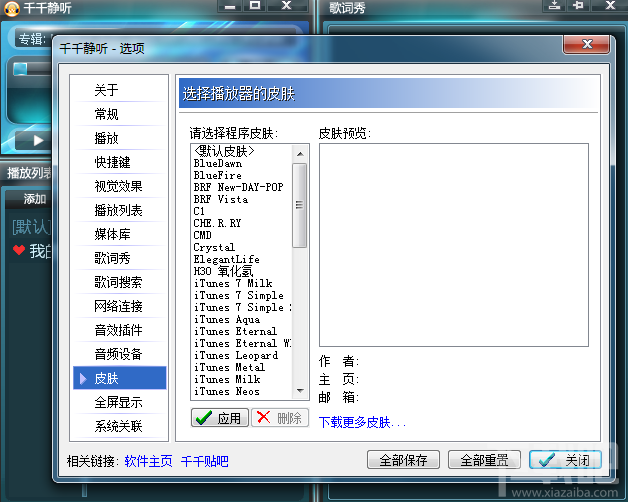Image resolution: width=628 pixels, height=502 pixels.
Task: Click the skin list scroll-down arrow
Action: [x=300, y=390]
